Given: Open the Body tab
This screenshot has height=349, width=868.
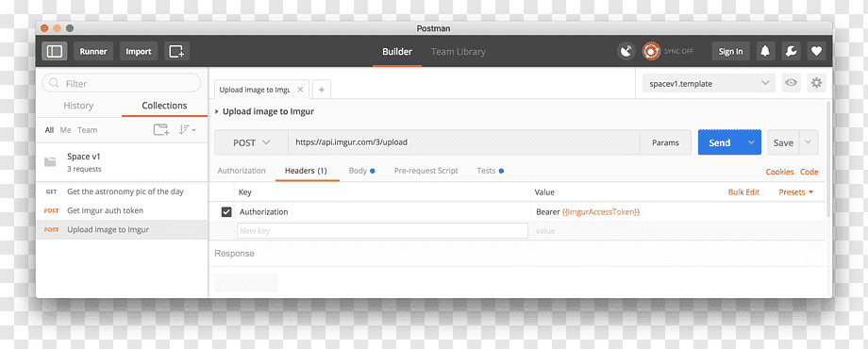Looking at the screenshot, I should pyautogui.click(x=361, y=171).
